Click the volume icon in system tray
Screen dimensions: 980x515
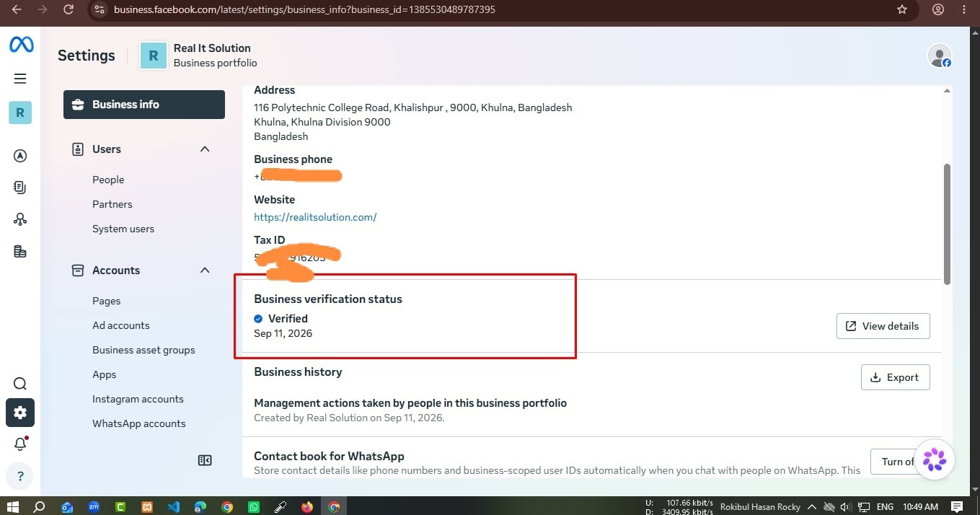pyautogui.click(x=847, y=506)
